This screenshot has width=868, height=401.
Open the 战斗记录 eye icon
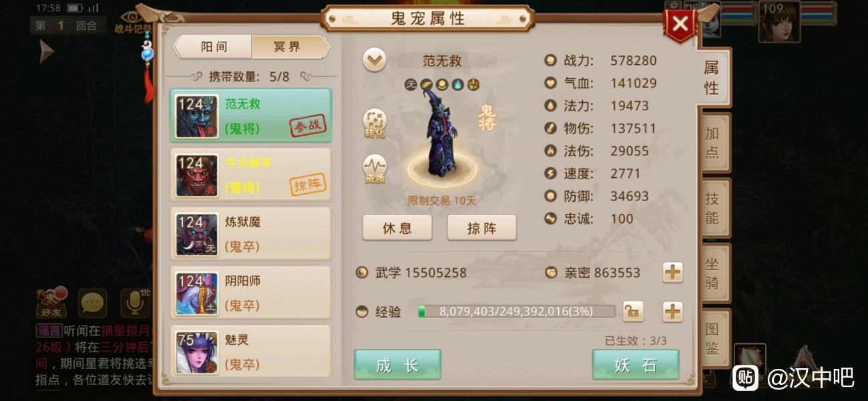[x=130, y=21]
